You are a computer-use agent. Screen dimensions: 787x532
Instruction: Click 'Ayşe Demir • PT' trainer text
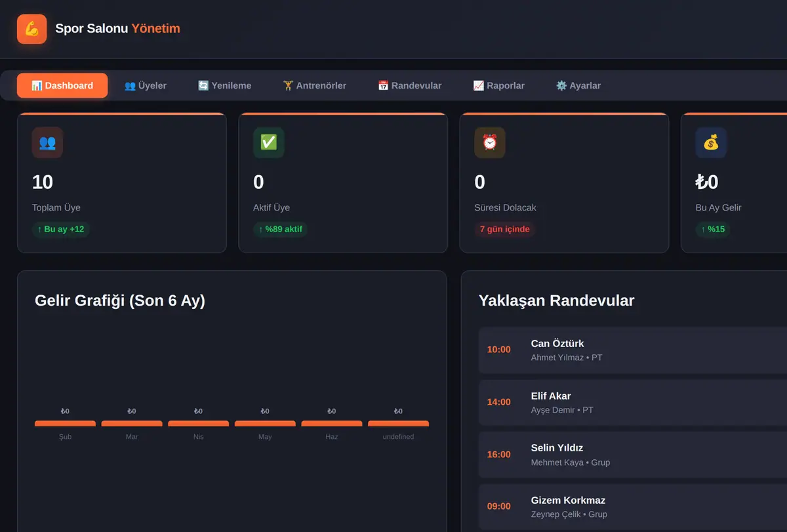562,411
